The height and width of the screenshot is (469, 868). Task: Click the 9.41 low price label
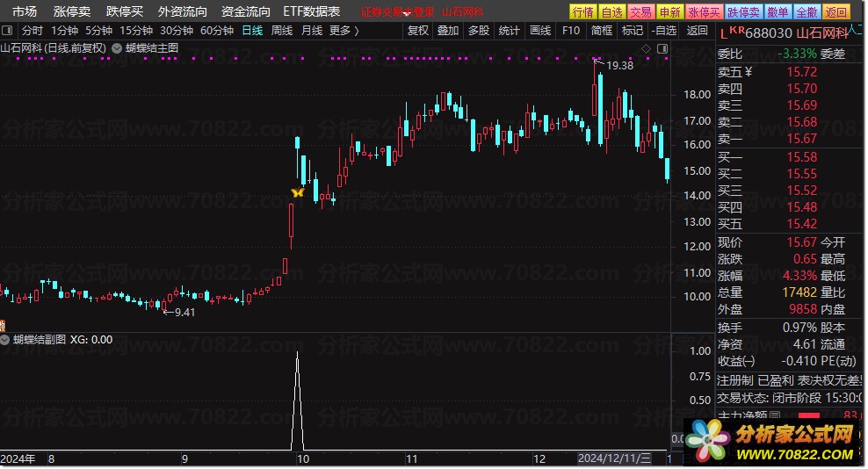point(184,313)
